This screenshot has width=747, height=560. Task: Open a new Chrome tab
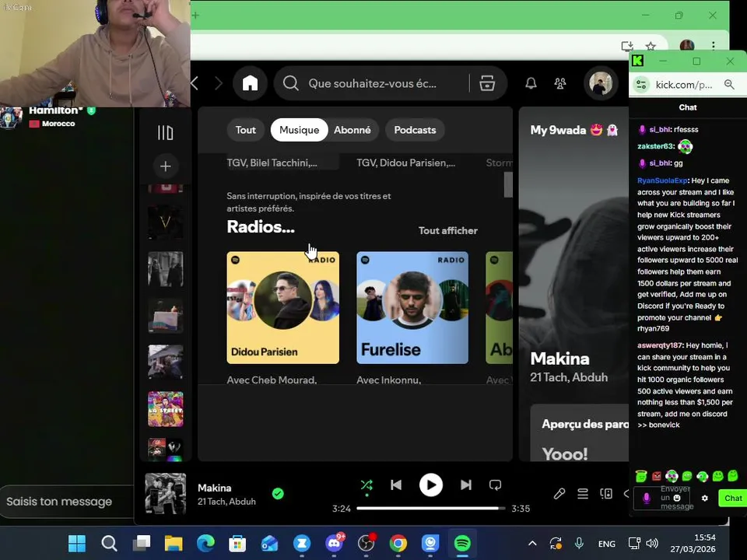pos(196,16)
